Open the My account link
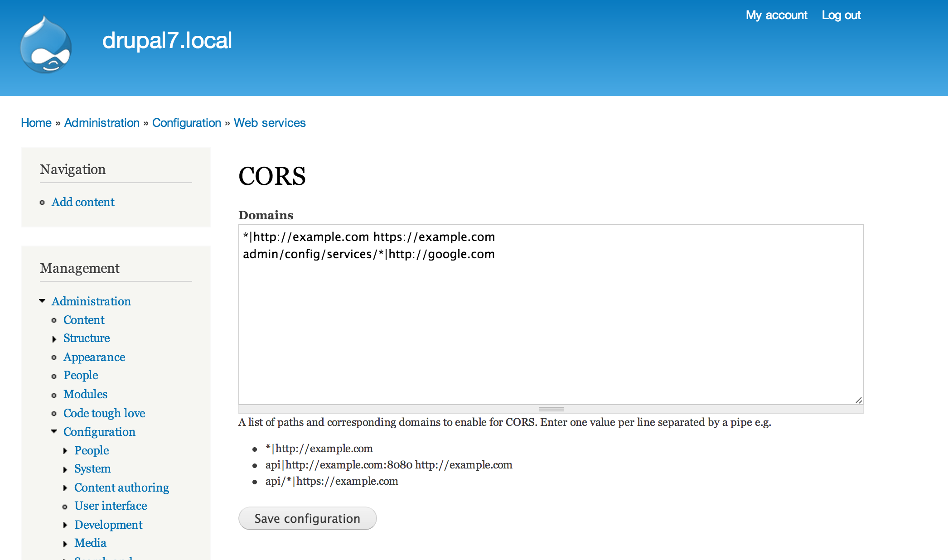948x560 pixels. pos(776,15)
